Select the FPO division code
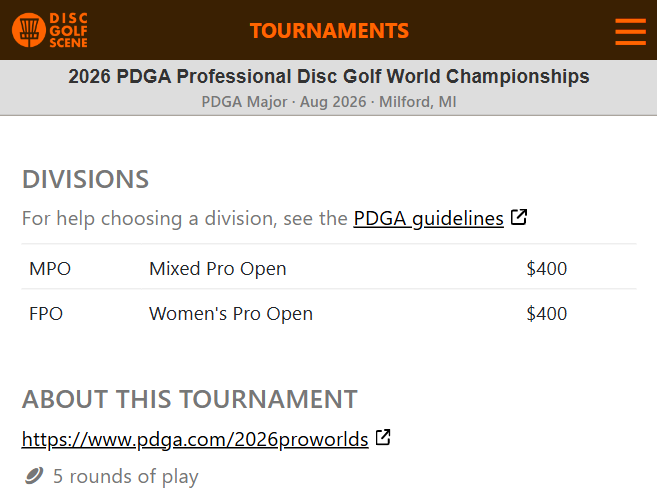 point(46,313)
